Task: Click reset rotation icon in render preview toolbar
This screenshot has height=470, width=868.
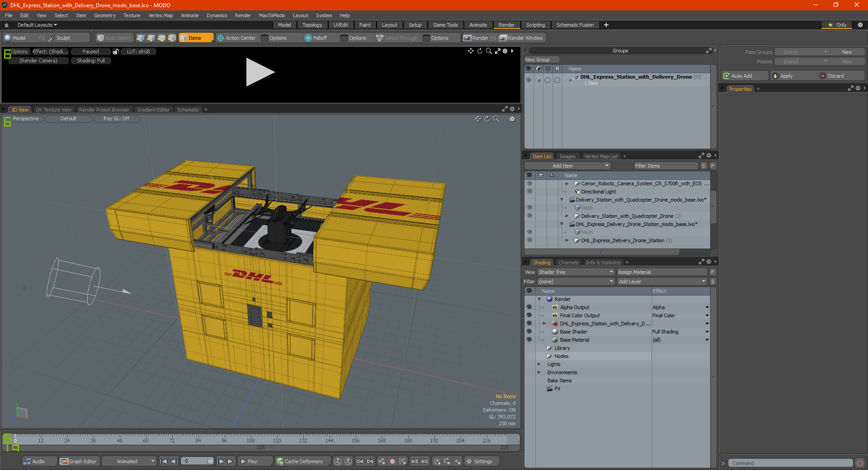Action: pos(480,51)
